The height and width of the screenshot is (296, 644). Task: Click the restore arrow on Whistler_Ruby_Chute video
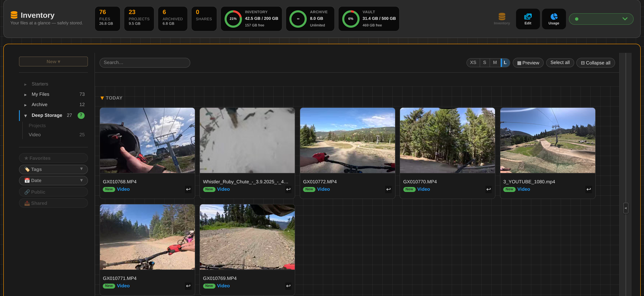tap(288, 189)
